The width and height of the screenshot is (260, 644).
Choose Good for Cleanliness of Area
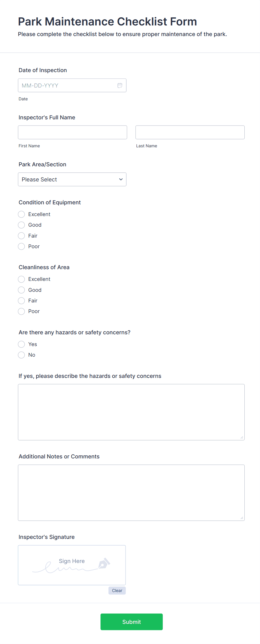click(21, 290)
